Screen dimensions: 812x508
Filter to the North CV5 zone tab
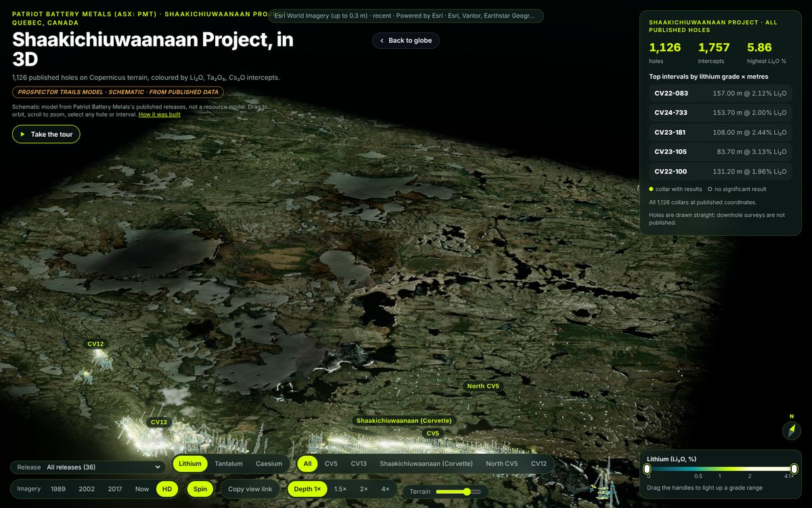(x=501, y=464)
